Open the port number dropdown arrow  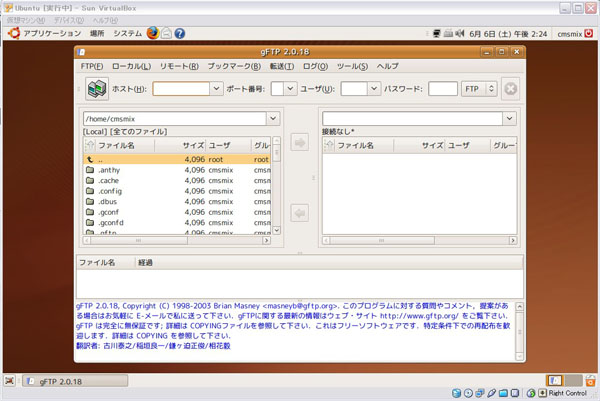point(290,89)
